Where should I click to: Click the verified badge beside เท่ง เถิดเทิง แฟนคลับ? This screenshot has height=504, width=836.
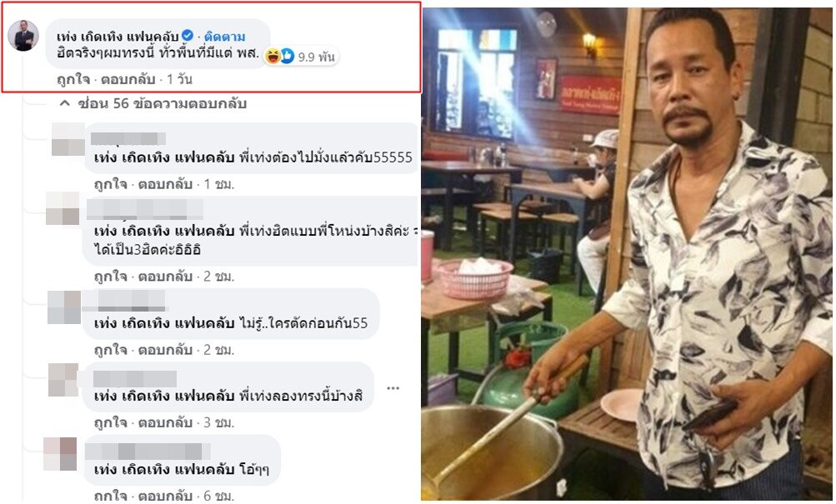tap(188, 36)
